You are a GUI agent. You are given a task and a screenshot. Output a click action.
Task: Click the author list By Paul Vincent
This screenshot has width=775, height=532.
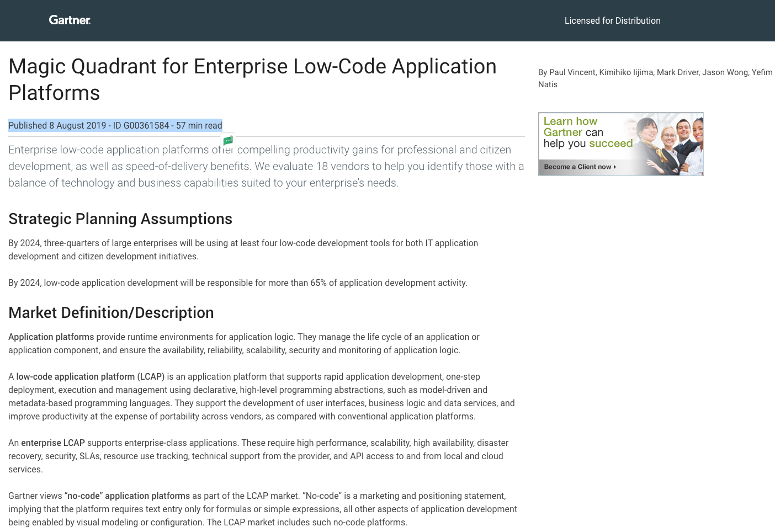[x=655, y=78]
